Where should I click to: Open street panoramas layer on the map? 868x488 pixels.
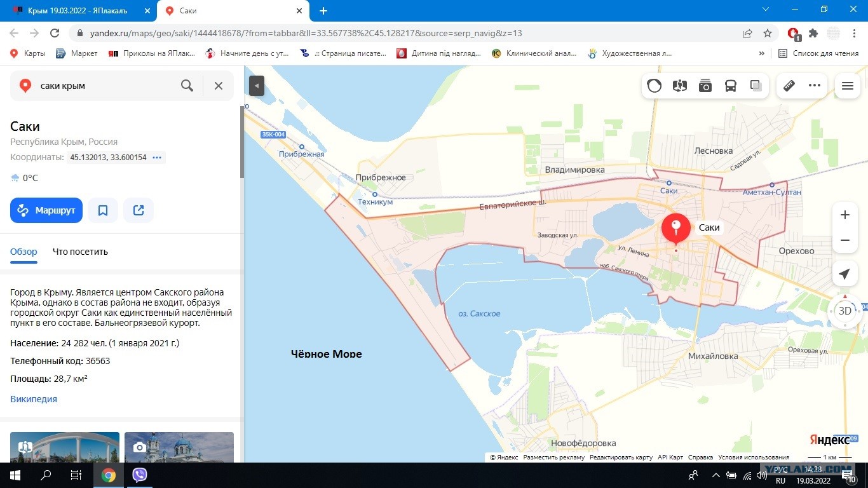tap(680, 86)
